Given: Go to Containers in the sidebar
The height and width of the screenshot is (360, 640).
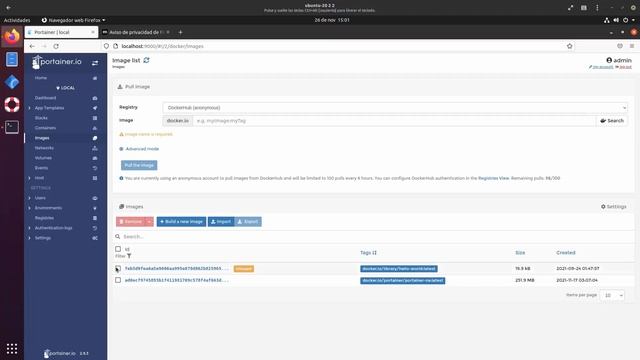Looking at the screenshot, I should coord(45,128).
